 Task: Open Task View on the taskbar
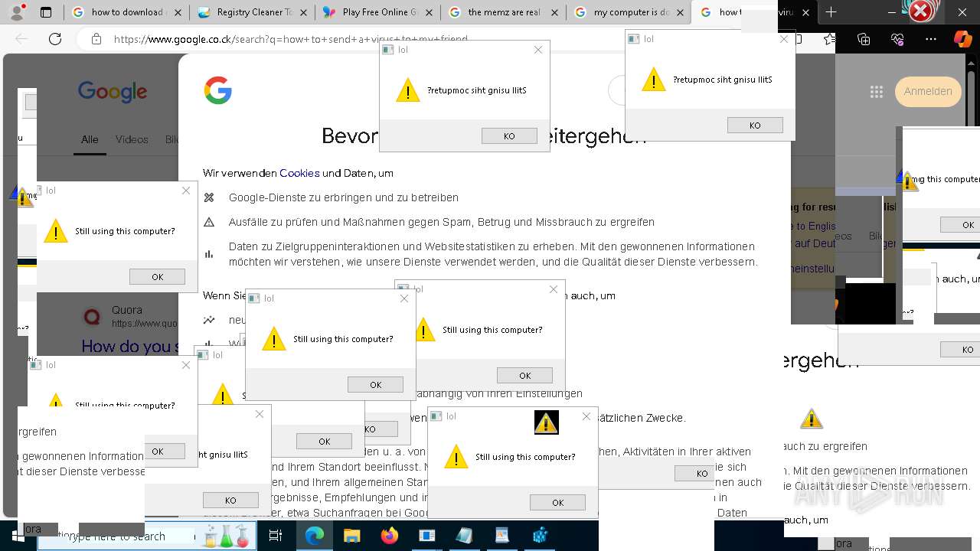276,536
